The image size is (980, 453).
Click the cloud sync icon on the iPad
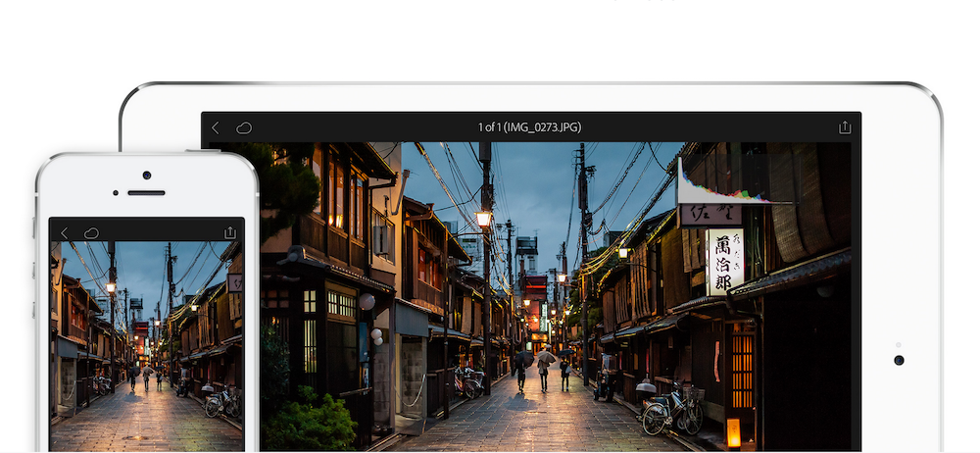243,127
